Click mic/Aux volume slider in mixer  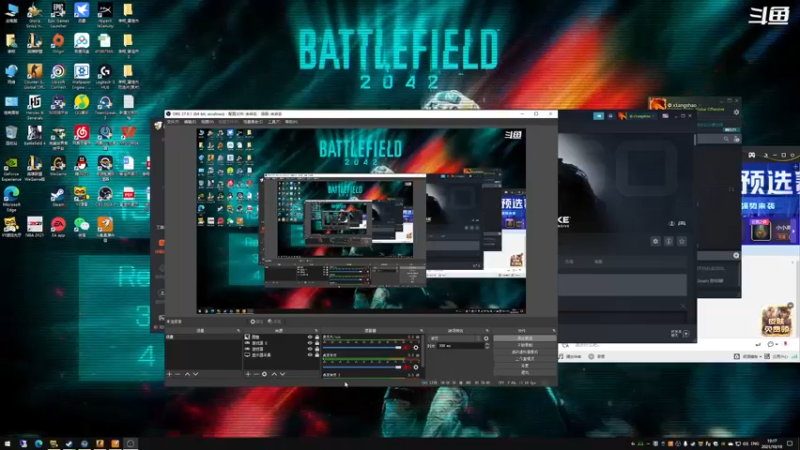point(362,347)
